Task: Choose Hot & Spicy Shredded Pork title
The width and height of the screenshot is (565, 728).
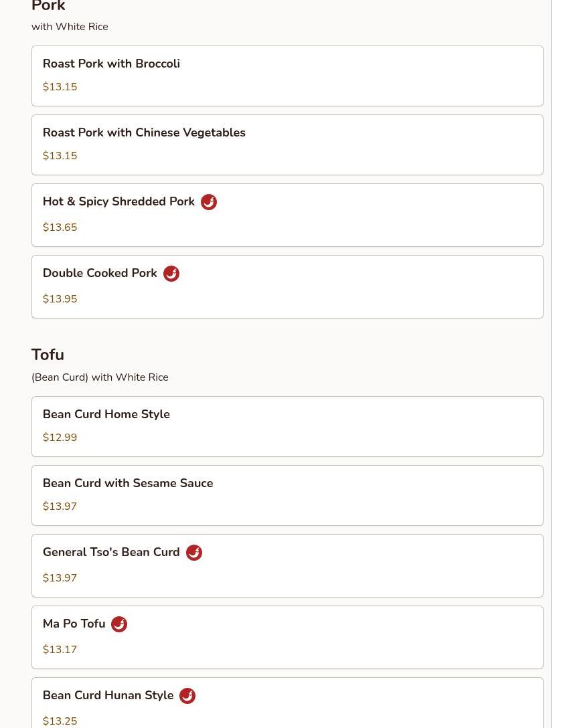Action: tap(118, 201)
